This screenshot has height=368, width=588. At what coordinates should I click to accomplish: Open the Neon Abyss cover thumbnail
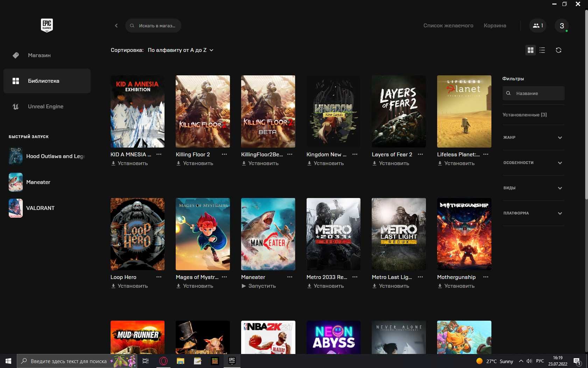click(334, 337)
